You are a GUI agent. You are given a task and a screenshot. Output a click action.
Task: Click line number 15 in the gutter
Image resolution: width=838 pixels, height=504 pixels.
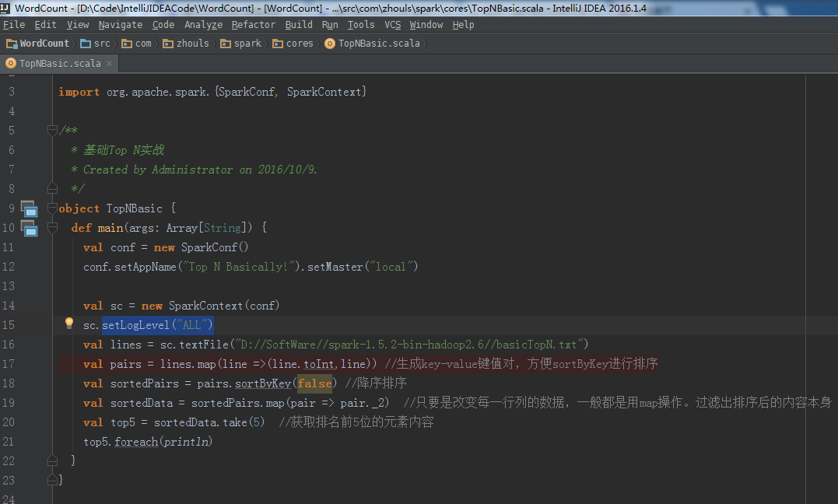pyautogui.click(x=8, y=325)
